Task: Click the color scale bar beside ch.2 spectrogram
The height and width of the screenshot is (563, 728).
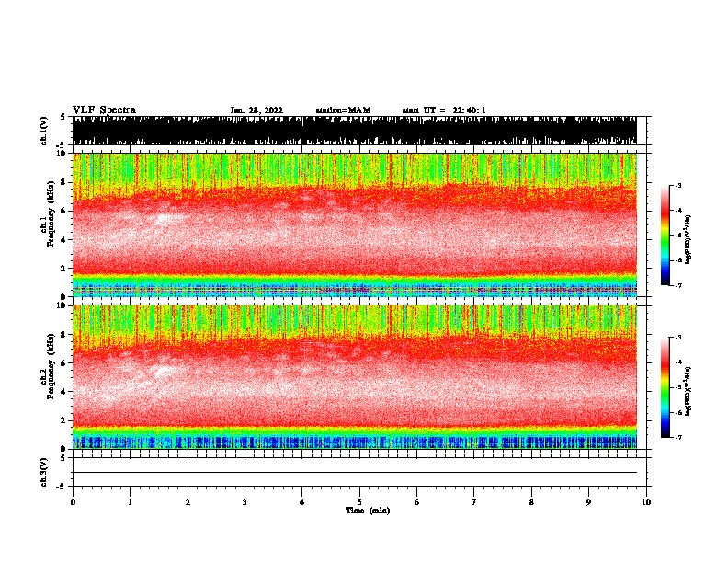Action: 665,387
